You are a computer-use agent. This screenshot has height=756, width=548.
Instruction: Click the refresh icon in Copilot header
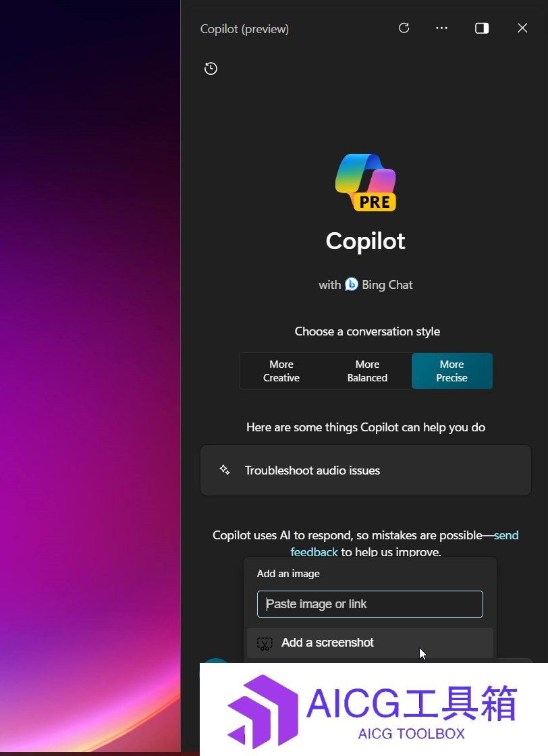click(x=404, y=28)
